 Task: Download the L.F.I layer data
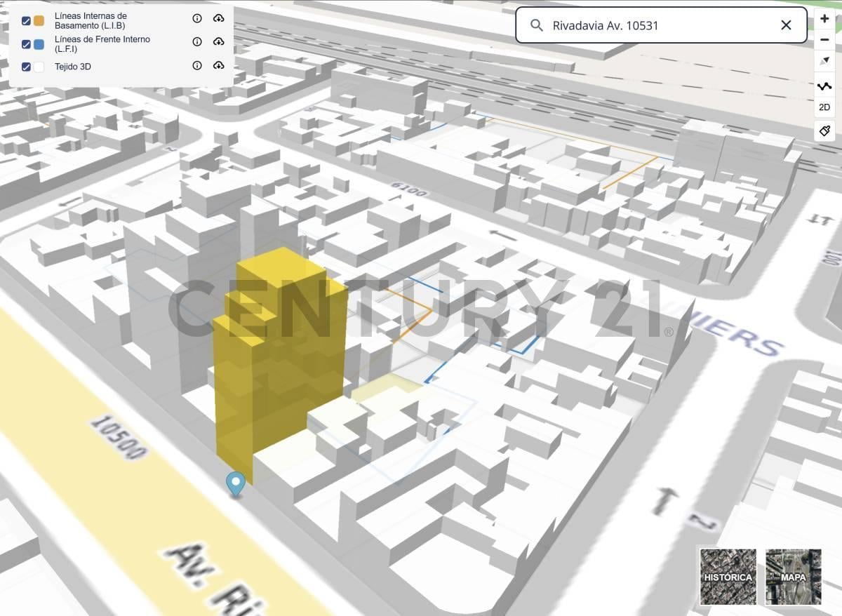(218, 42)
